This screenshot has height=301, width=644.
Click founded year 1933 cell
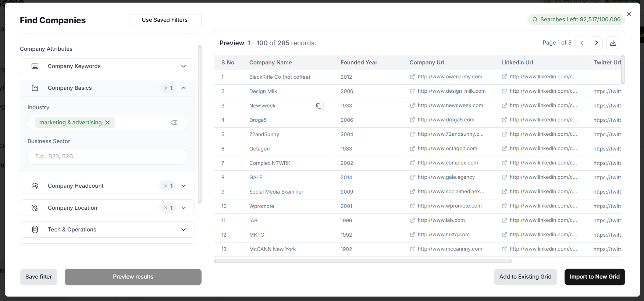pyautogui.click(x=367, y=106)
